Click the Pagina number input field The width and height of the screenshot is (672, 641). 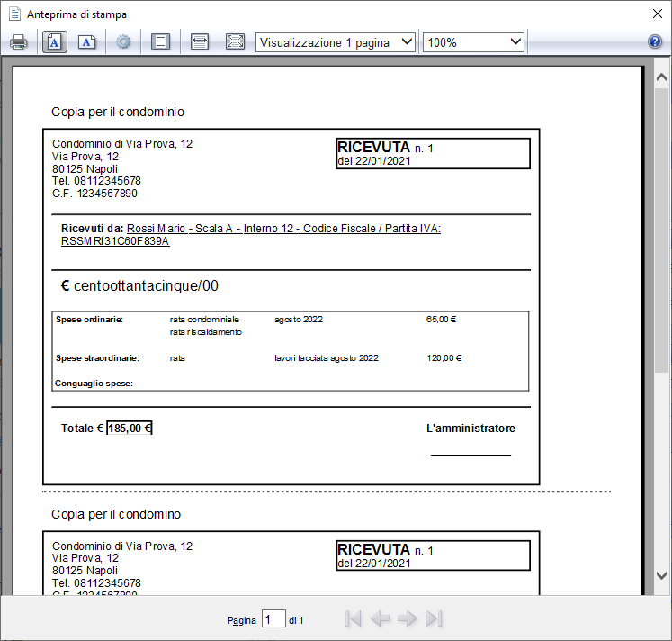(273, 619)
